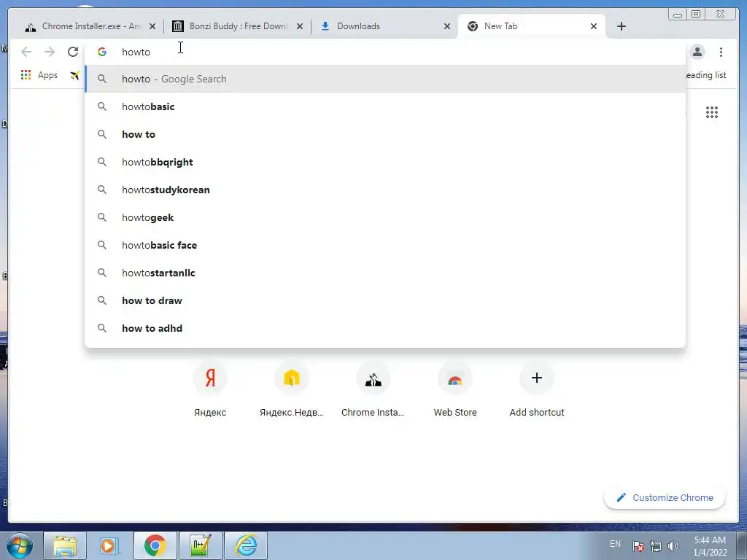Close the Chrome Installer.exe tab
Viewport: 747px width, 560px height.
pyautogui.click(x=152, y=26)
